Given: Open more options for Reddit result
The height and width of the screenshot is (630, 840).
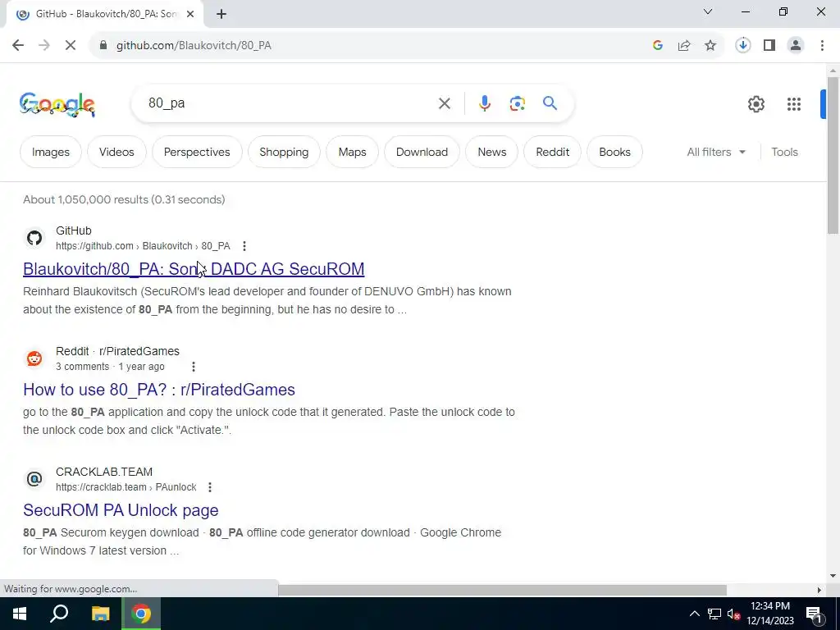Looking at the screenshot, I should tap(194, 367).
